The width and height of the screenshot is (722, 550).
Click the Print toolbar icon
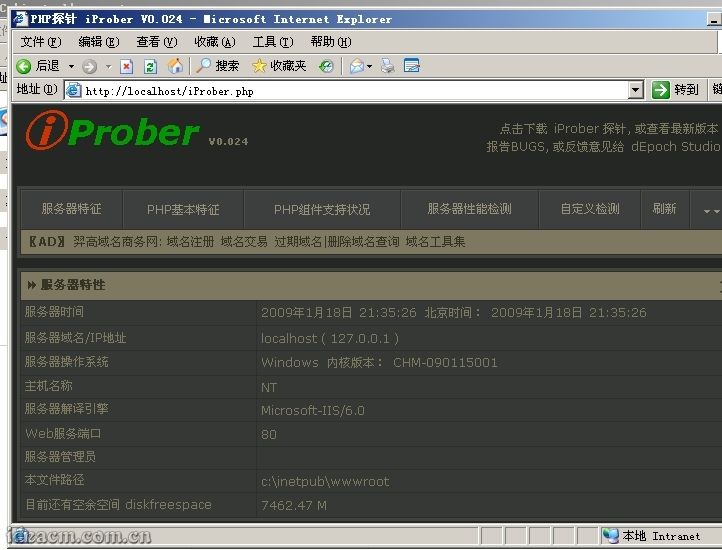pos(388,66)
